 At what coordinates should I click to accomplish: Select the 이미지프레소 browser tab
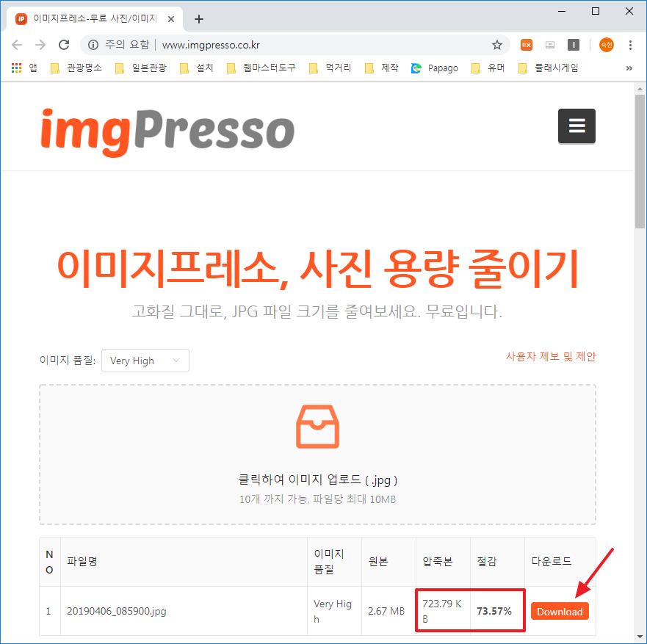(95, 18)
